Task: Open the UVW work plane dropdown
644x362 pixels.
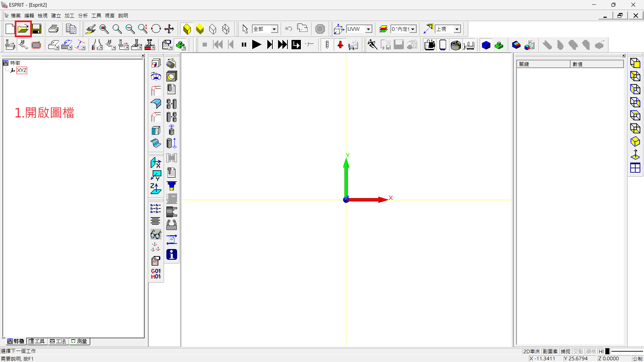Action: coord(368,29)
